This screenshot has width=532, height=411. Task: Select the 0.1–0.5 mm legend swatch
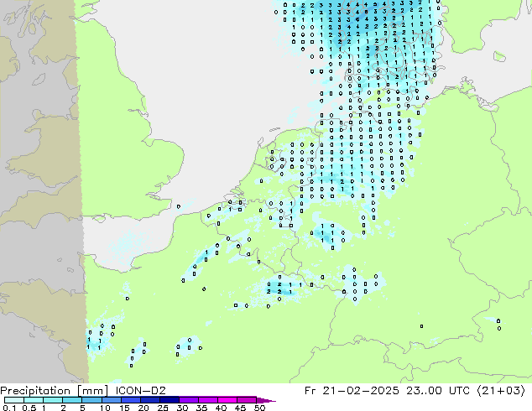14,400
